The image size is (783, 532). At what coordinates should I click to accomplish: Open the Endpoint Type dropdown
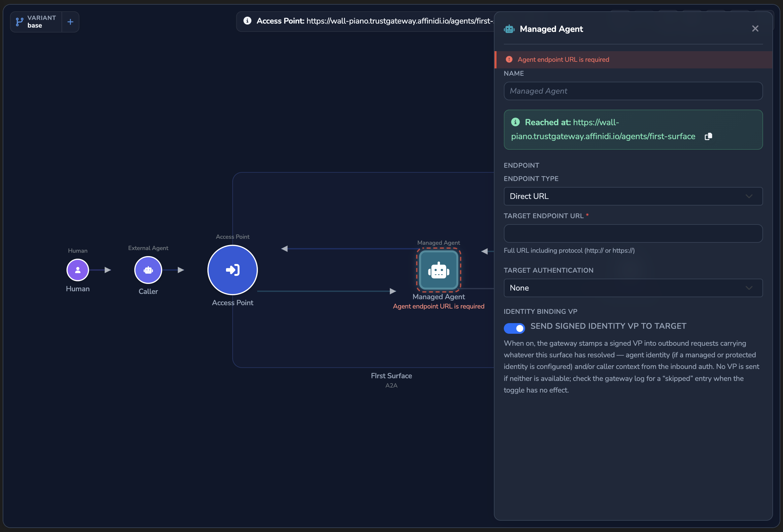[x=633, y=196]
